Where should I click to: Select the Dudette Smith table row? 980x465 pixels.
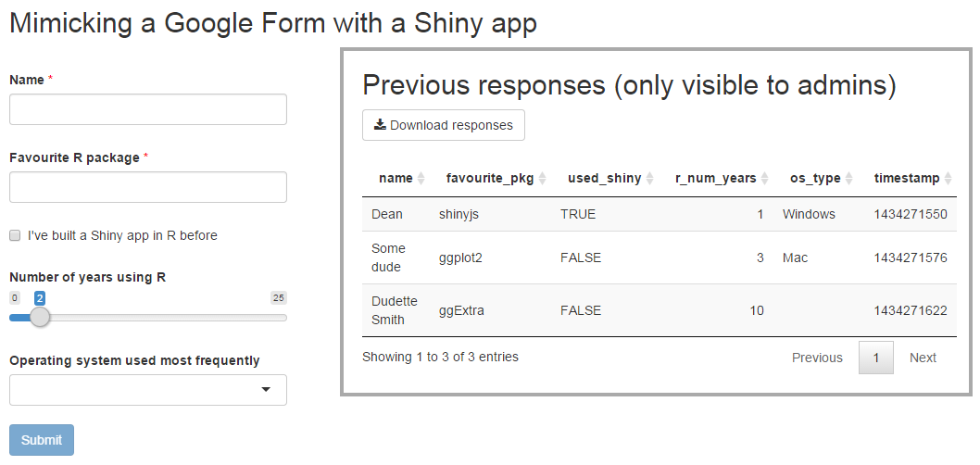659,310
